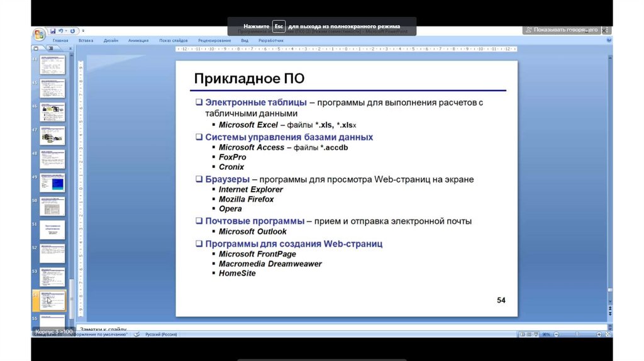Select slide 45 thumbnail
The width and height of the screenshot is (644, 361).
(52, 88)
